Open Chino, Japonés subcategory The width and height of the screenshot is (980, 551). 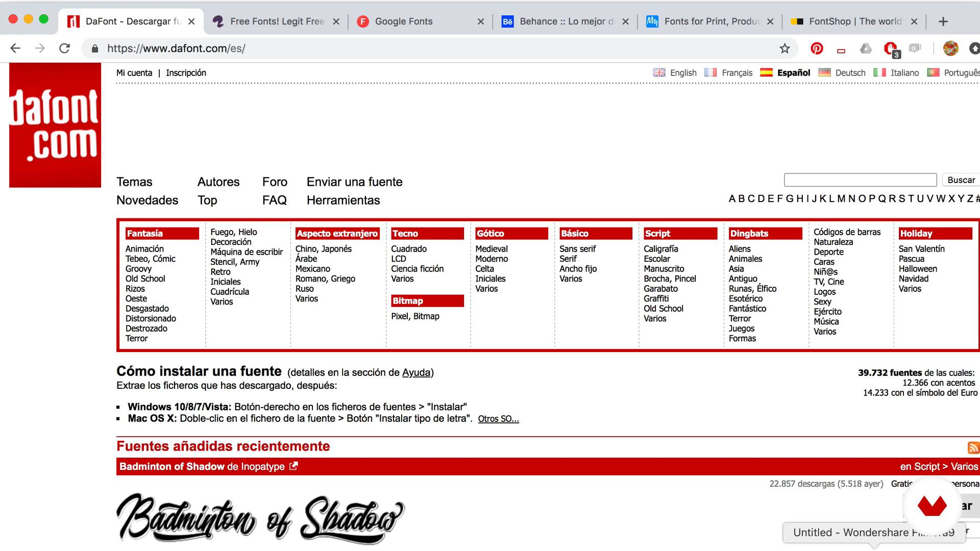(x=323, y=248)
